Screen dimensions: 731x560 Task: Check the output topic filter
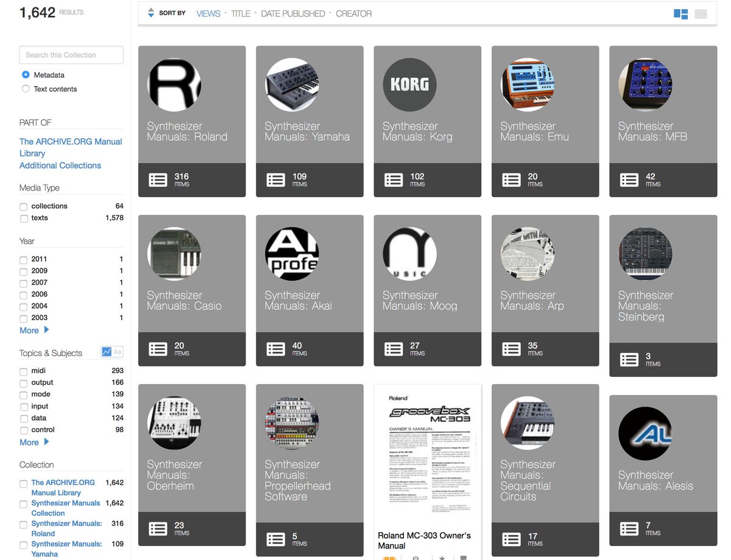click(23, 383)
